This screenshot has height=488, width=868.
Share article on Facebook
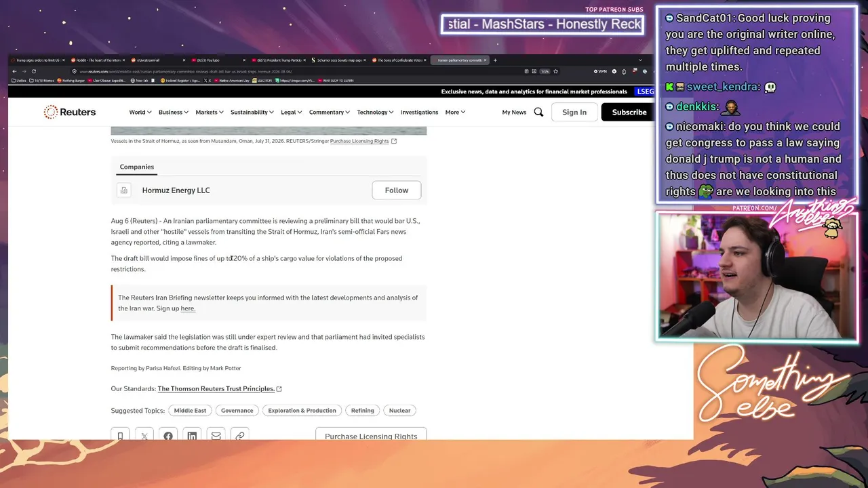[168, 436]
